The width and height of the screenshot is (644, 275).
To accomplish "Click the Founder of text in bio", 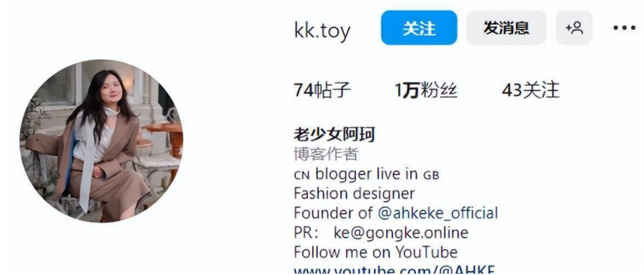I will pos(333,214).
